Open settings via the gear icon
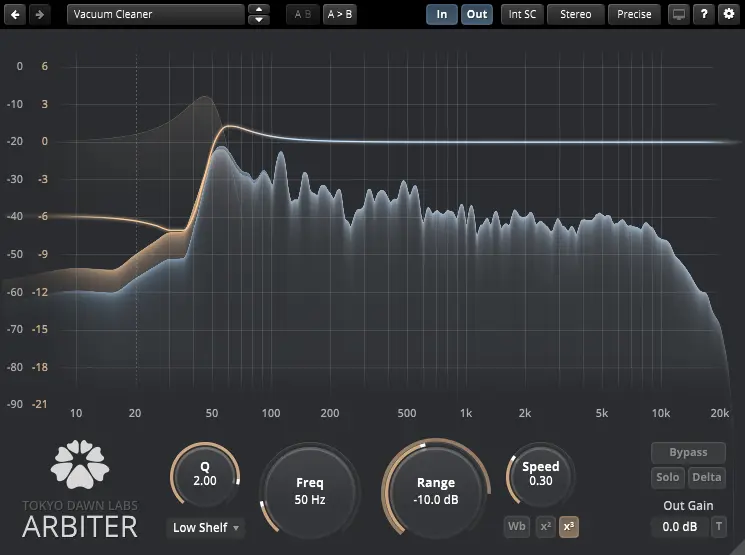 (x=729, y=14)
